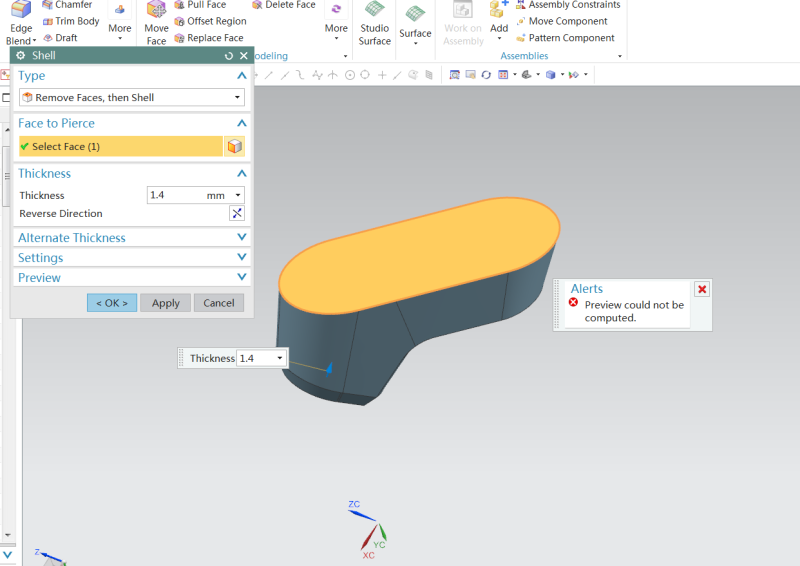Select Pull Face in the ribbon
Image resolution: width=800 pixels, height=566 pixels.
pyautogui.click(x=200, y=5)
